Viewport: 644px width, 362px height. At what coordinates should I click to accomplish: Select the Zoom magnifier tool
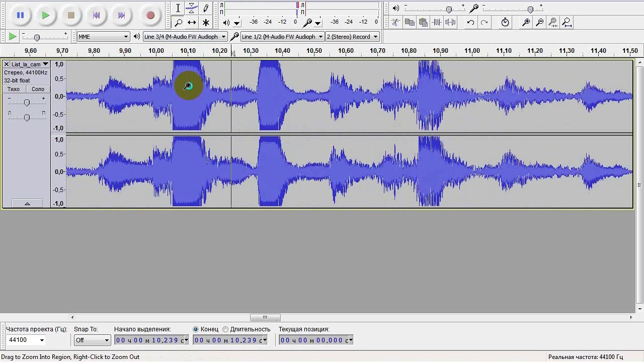point(178,22)
